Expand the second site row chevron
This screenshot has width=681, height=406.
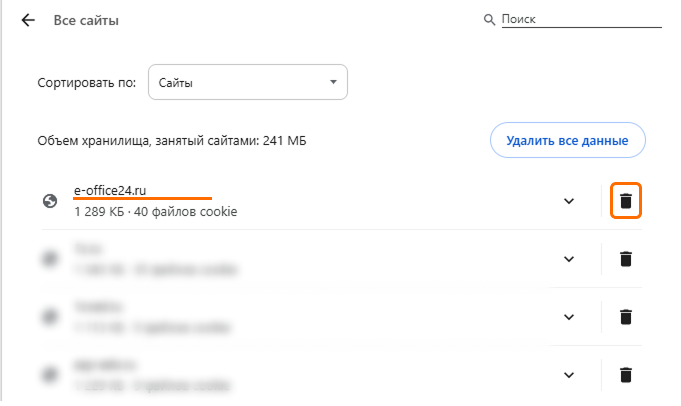click(569, 259)
